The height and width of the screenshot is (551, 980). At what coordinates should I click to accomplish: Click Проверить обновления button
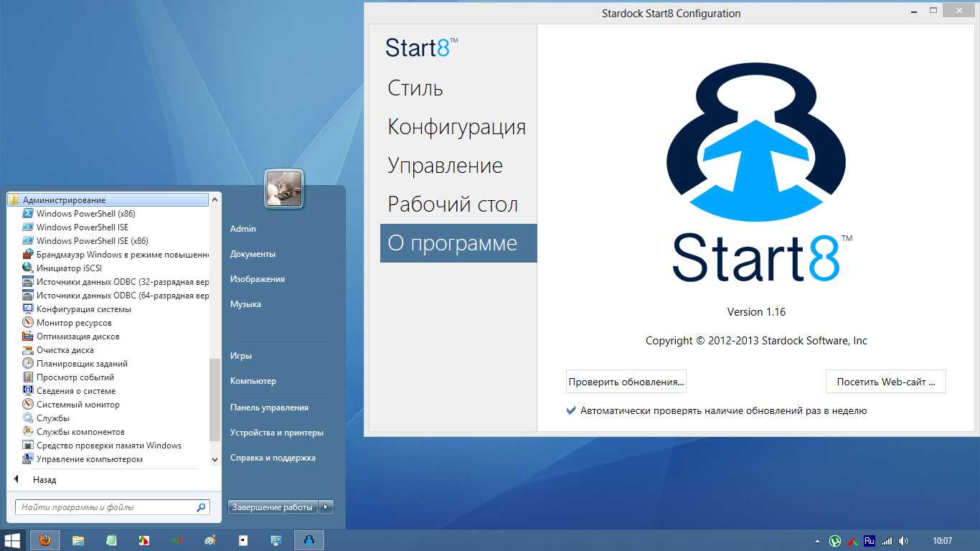click(x=626, y=382)
